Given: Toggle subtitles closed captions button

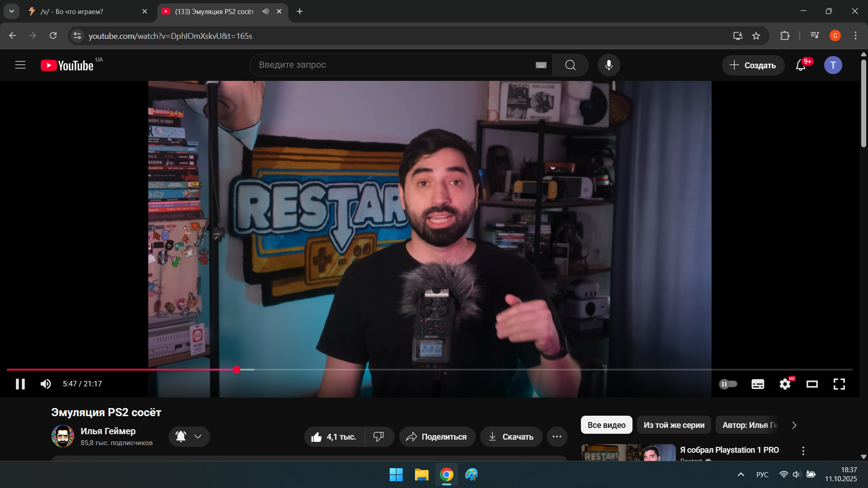Looking at the screenshot, I should 758,384.
